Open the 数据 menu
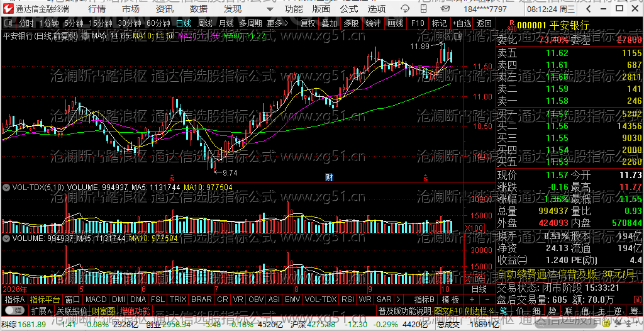The height and width of the screenshot is (331, 644). coord(199,9)
